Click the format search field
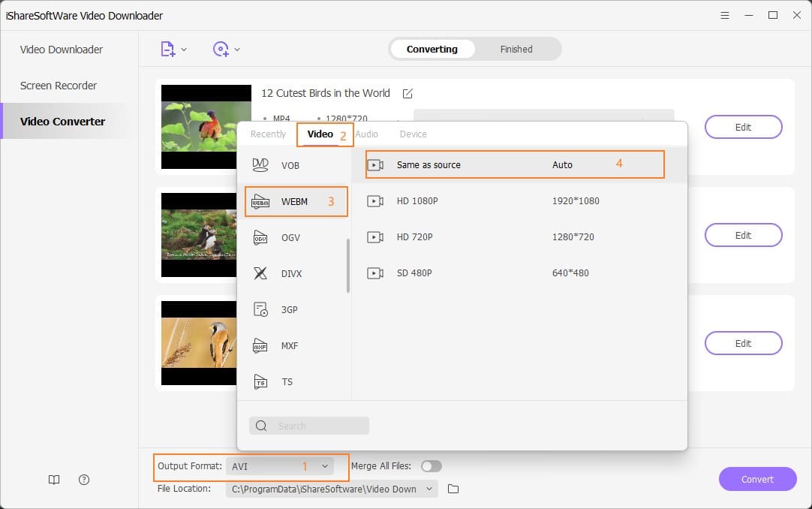 point(308,426)
